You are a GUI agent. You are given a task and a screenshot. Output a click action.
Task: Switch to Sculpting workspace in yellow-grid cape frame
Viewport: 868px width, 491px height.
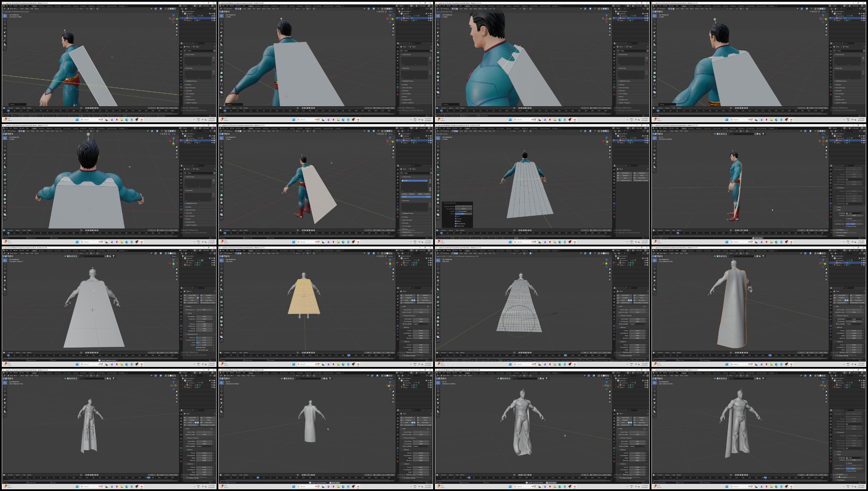tap(266, 251)
